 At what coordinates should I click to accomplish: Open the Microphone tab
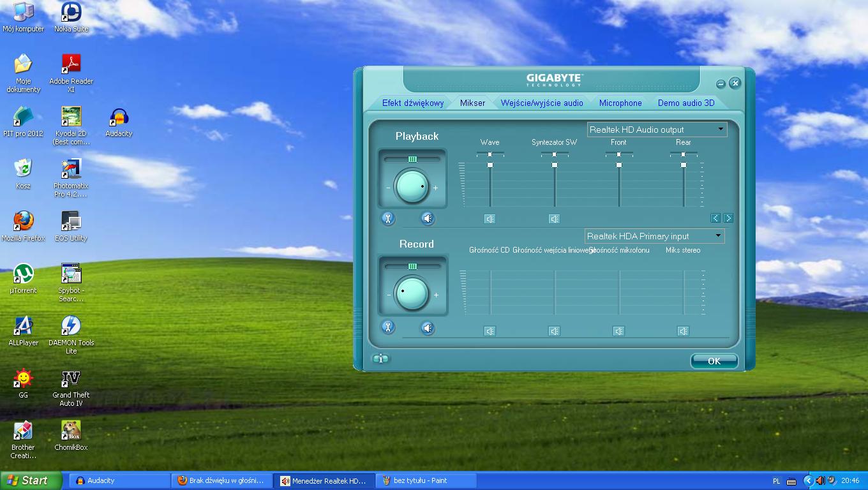point(620,103)
